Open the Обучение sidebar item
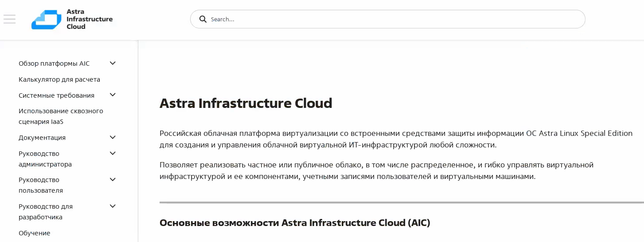Screen dimensions: 644x242 click(x=35, y=233)
